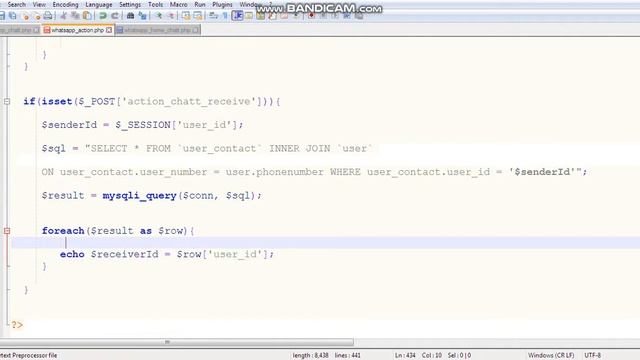Click the Zoom In toolbar icon
This screenshot has height=360, width=640.
click(159, 16)
